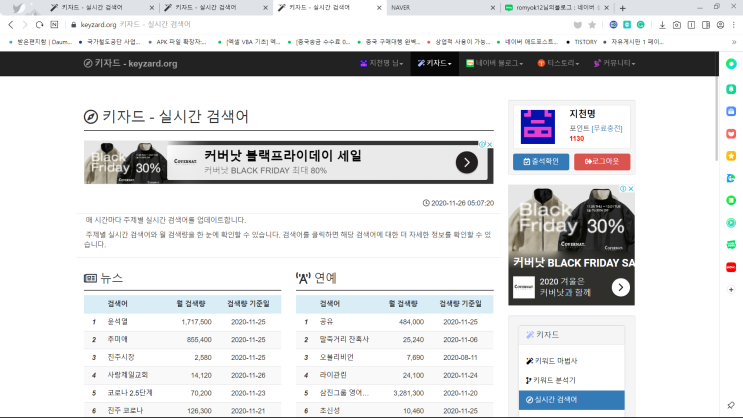Click the 라이관린 keyword
Image resolution: width=743 pixels, height=418 pixels.
pyautogui.click(x=333, y=375)
